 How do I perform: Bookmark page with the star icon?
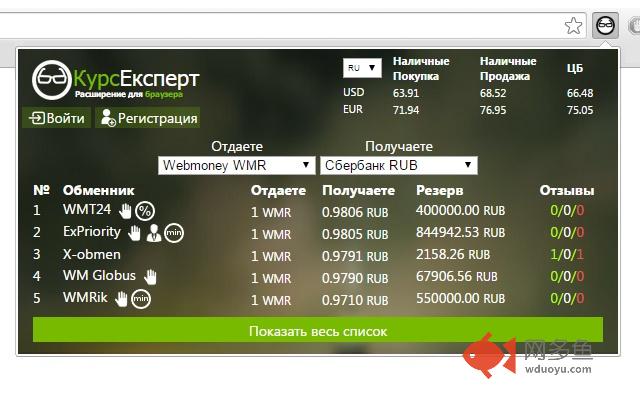tap(573, 26)
